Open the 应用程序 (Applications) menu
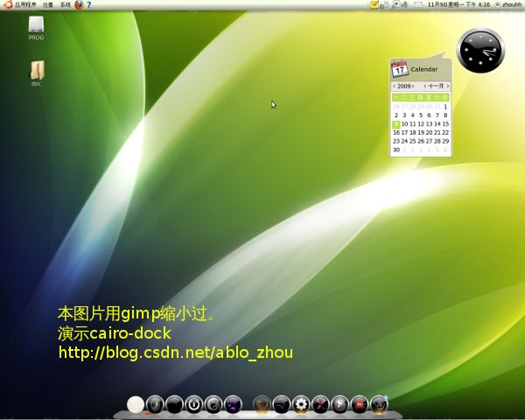Image resolution: width=525 pixels, height=420 pixels. pos(25,4)
